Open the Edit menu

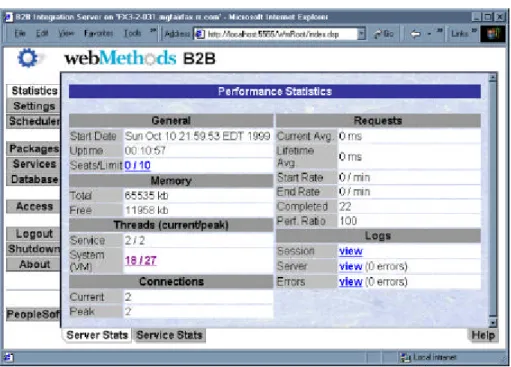pos(42,33)
